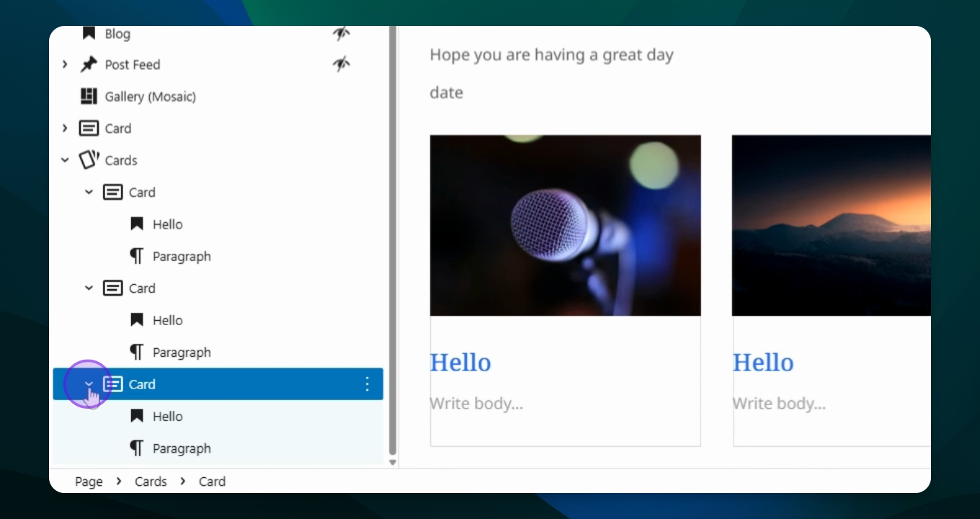Click the Gallery (Mosaic) block icon

tap(89, 96)
